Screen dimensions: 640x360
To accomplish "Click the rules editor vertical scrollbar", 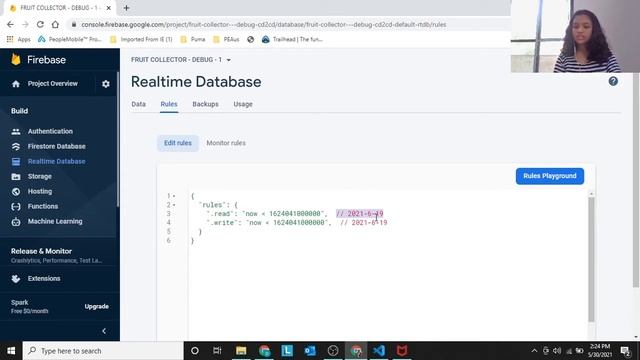I will pyautogui.click(x=591, y=259).
